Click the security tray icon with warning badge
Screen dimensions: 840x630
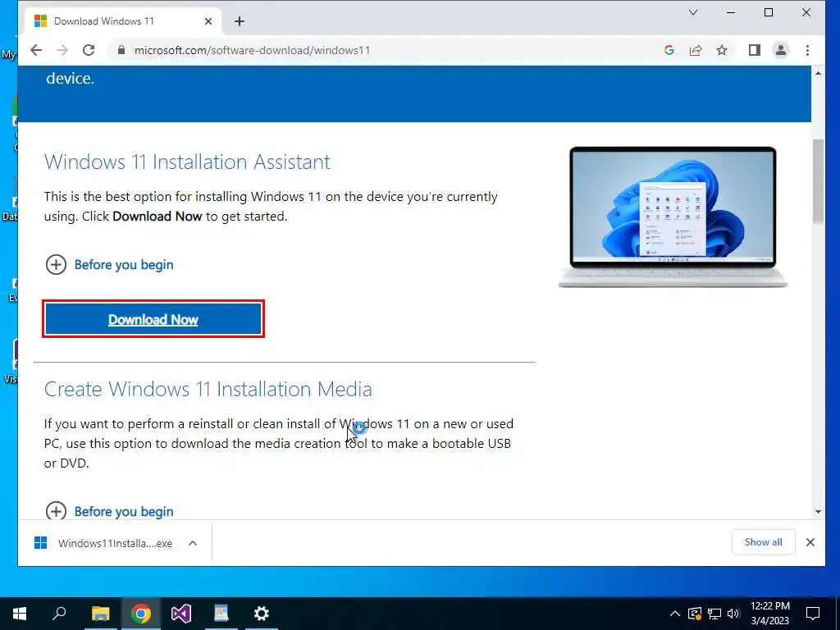click(695, 614)
